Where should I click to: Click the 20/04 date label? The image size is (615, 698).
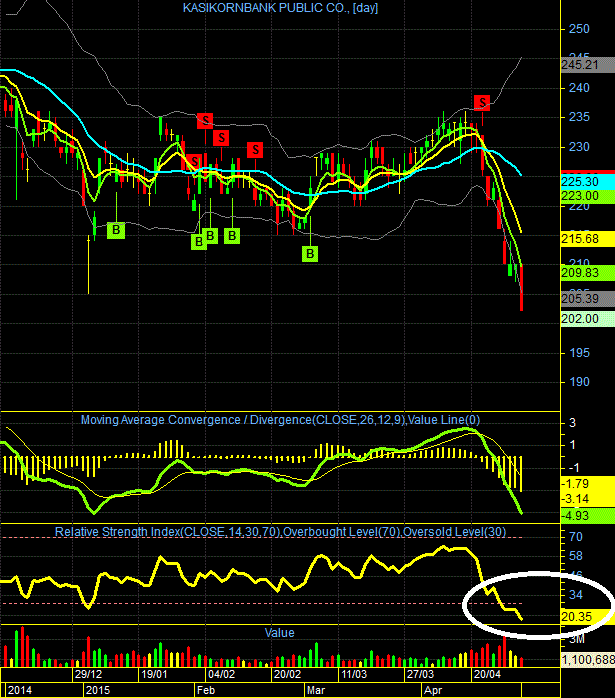click(487, 674)
